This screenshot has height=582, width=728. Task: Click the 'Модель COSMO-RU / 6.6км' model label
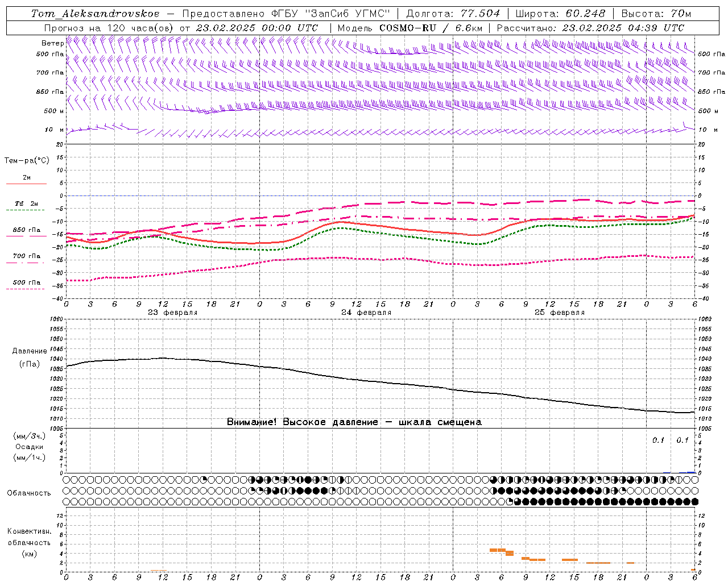click(x=410, y=28)
